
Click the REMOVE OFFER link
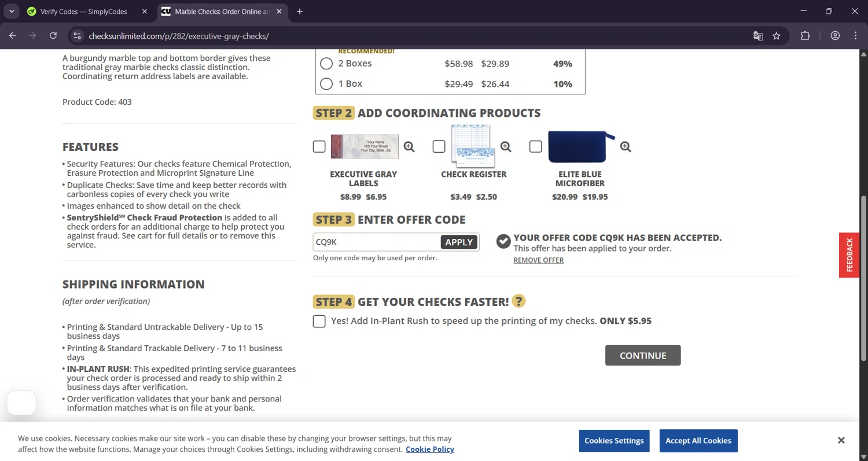click(538, 260)
